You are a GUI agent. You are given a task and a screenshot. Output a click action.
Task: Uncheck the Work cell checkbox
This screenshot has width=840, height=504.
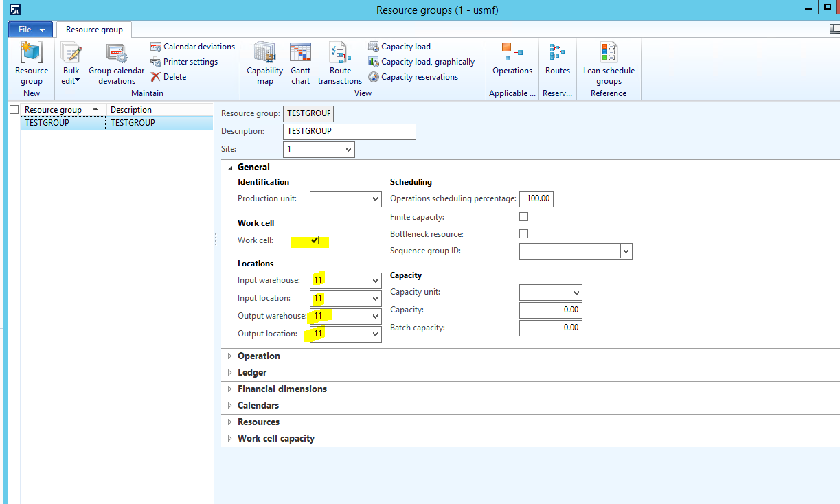tap(315, 240)
